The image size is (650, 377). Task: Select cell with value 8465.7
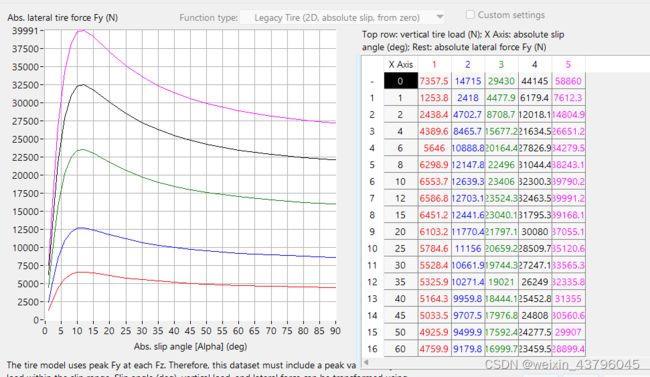(x=468, y=131)
